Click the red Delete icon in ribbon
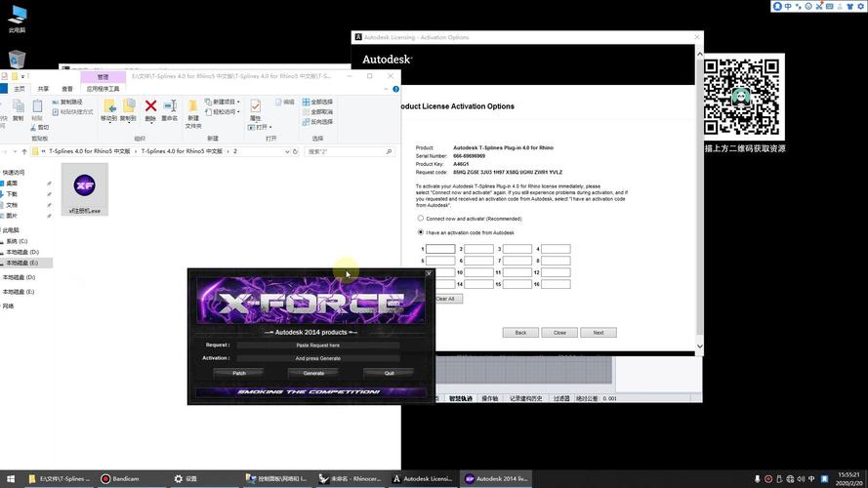This screenshot has width=868, height=488. (x=150, y=108)
